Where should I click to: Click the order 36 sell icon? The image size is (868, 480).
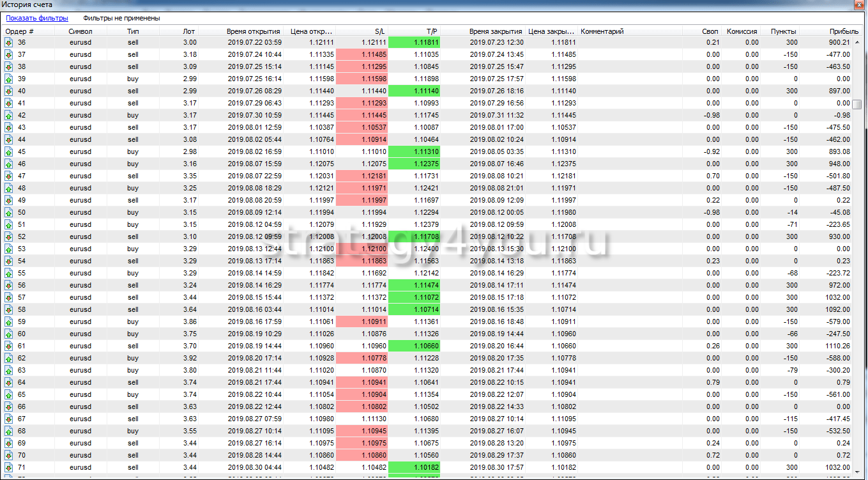pos(9,42)
